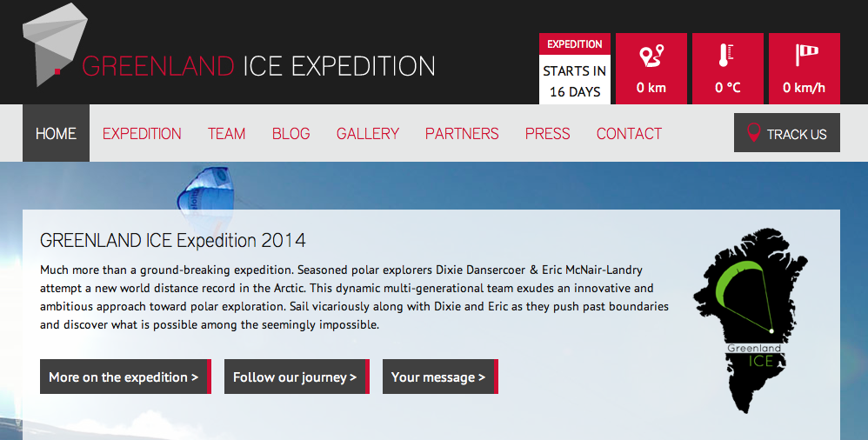Click the windsock wind speed icon

tap(805, 56)
